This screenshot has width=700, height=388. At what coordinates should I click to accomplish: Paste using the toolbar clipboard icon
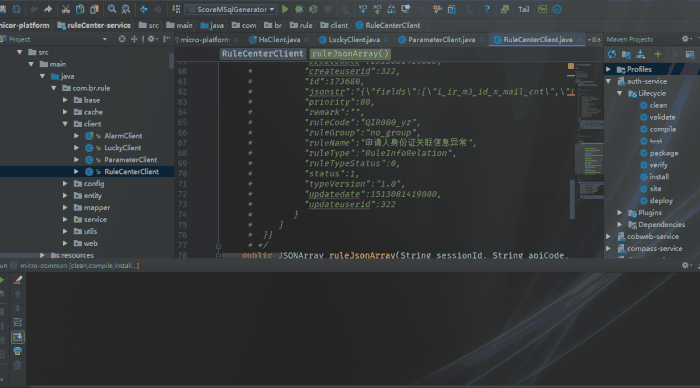point(94,9)
